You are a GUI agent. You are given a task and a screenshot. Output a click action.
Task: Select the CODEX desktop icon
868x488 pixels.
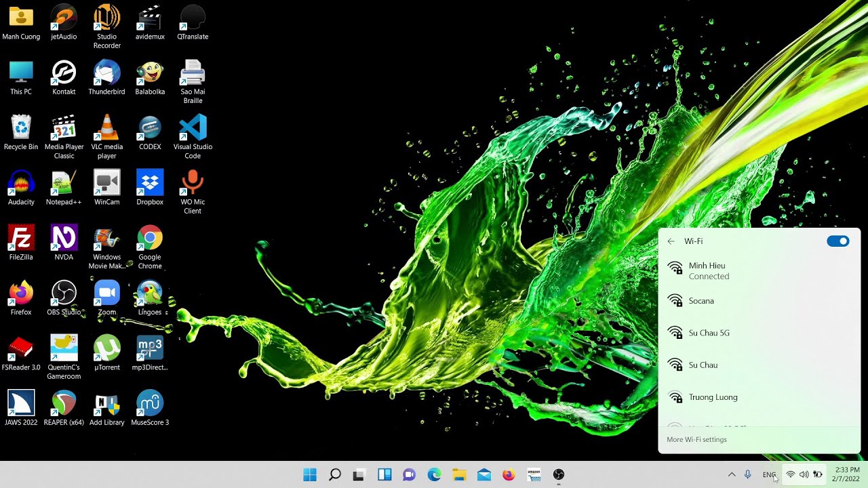tap(150, 133)
